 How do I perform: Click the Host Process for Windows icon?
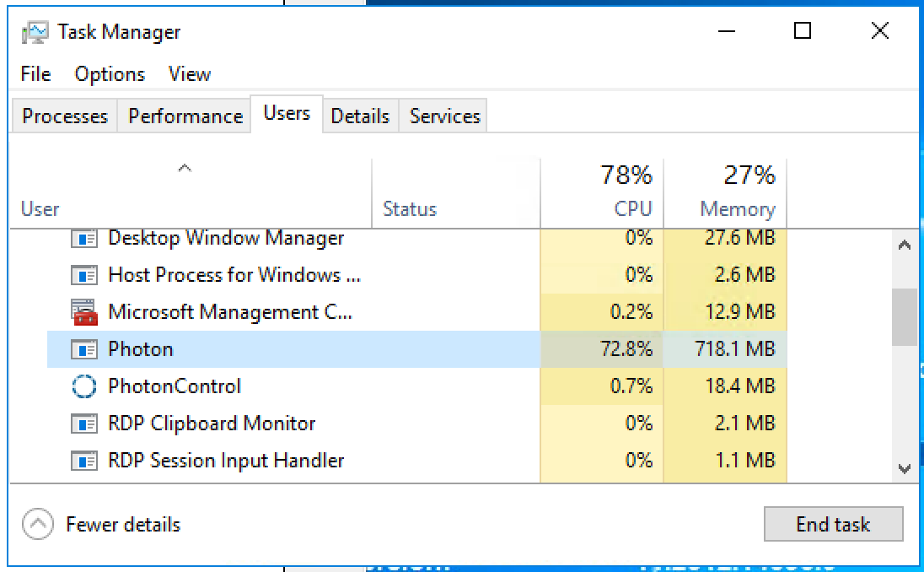point(84,275)
